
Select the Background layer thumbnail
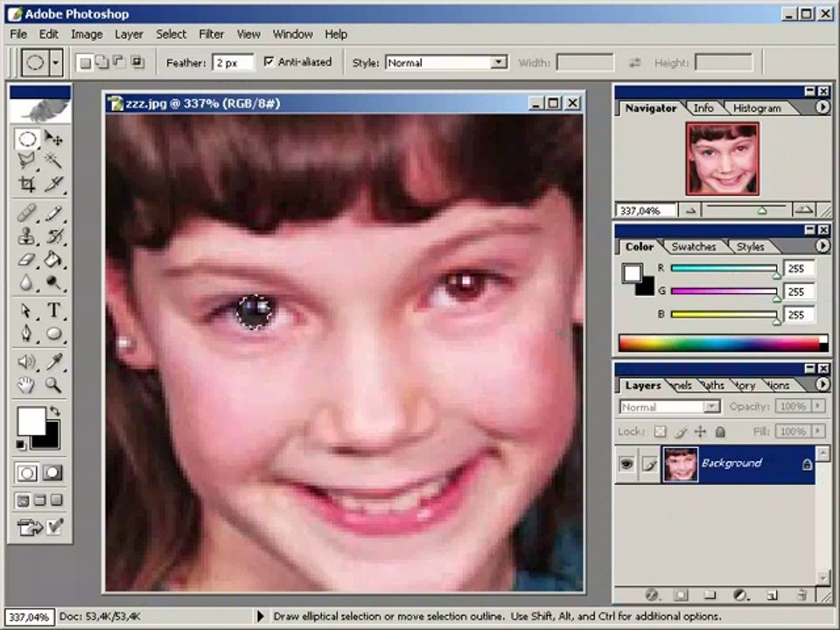(680, 464)
